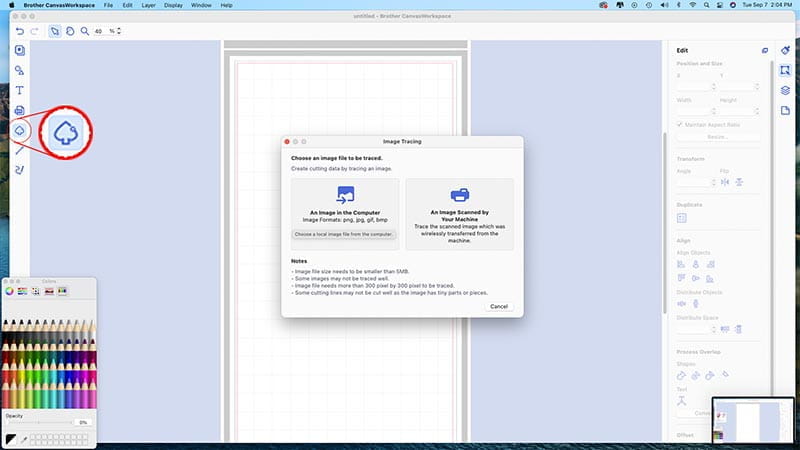This screenshot has width=800, height=450.
Task: Pick the black pencil in top row
Action: (6, 327)
